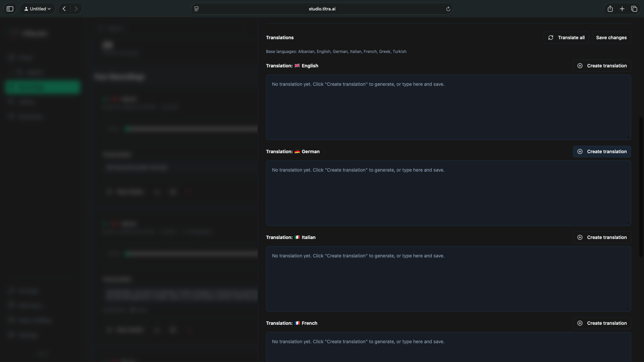Screen dimensions: 644x362
Task: Click the Translate all button
Action: pyautogui.click(x=566, y=38)
